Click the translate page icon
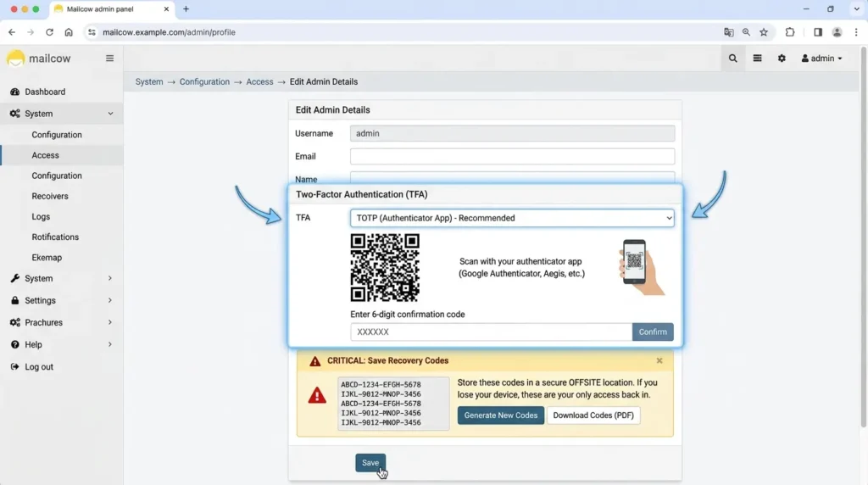The image size is (868, 485). coord(728,32)
